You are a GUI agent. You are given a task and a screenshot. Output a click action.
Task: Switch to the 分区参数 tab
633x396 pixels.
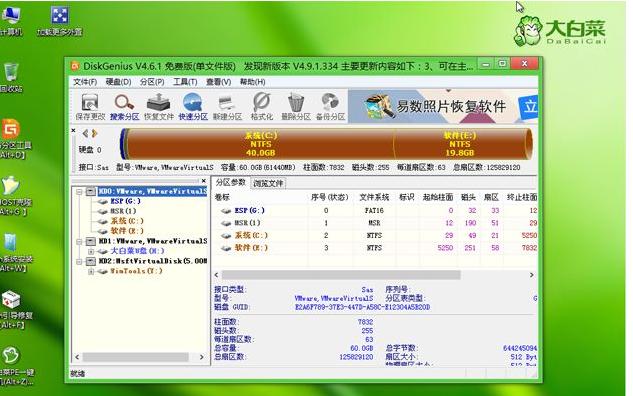click(x=231, y=182)
